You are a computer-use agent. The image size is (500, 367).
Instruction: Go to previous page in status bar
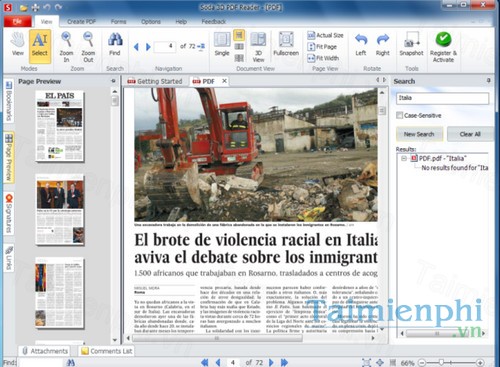tap(218, 362)
